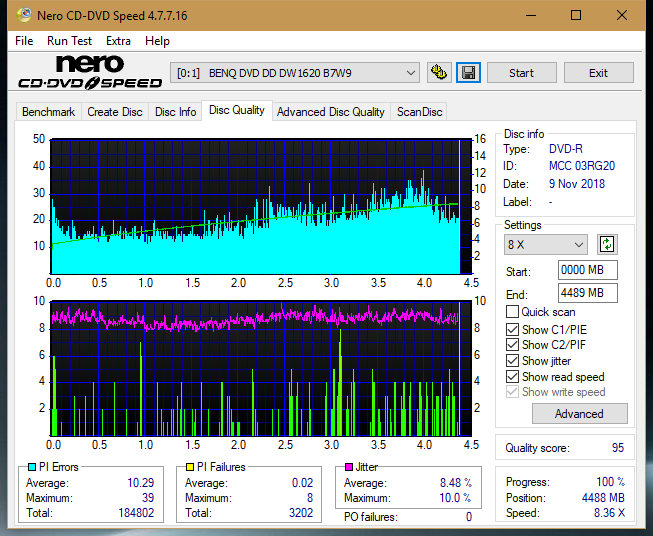Click the PO failures value 0

[469, 517]
